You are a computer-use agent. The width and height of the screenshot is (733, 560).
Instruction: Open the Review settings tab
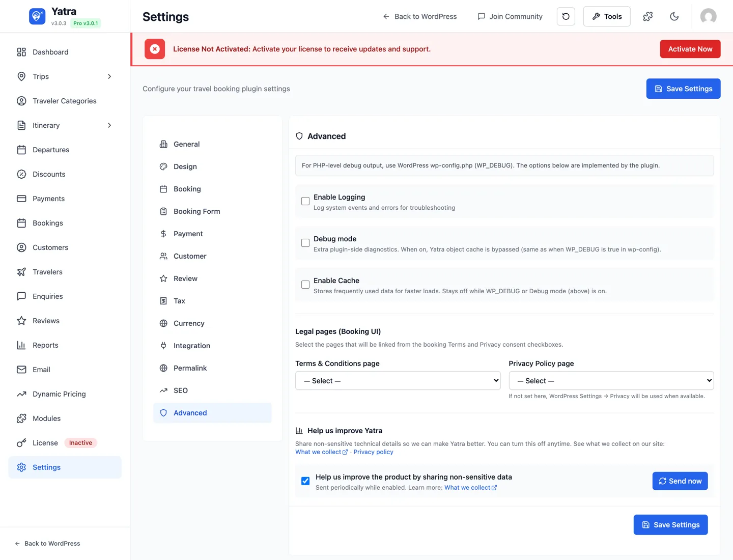(x=212, y=278)
